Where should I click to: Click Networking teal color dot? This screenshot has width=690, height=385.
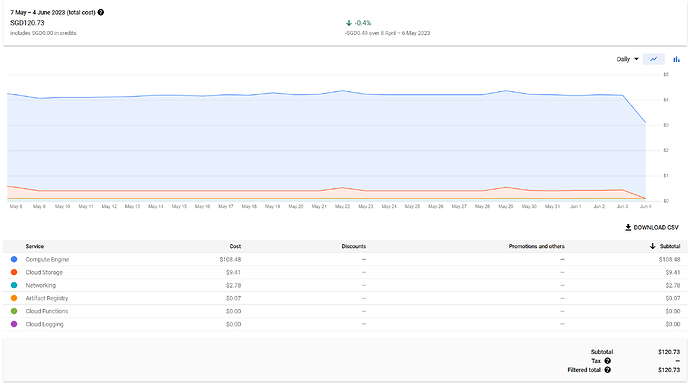[14, 285]
